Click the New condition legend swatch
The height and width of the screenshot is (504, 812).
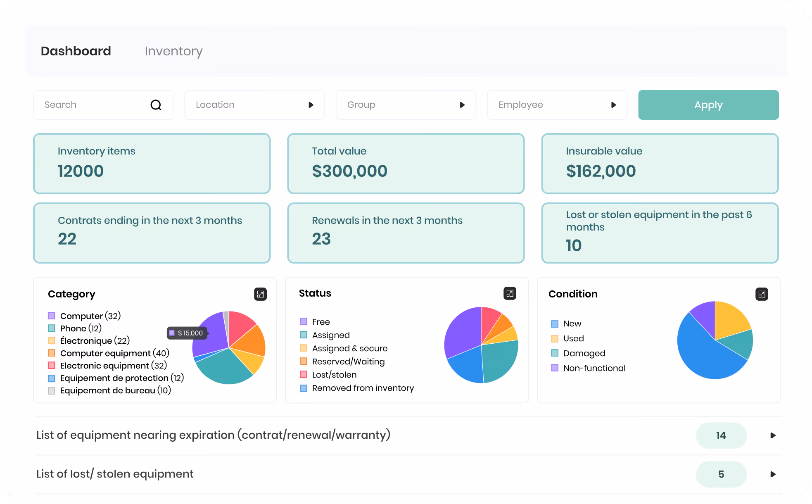point(555,323)
